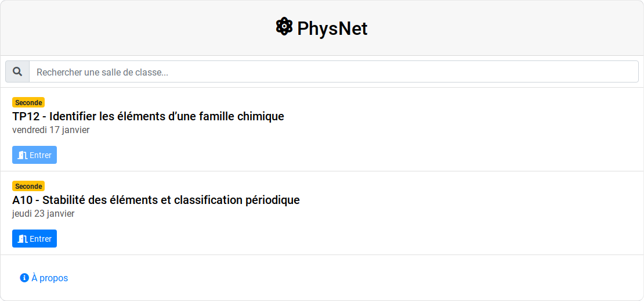Select the TP12 Identifier les éléments title
Image resolution: width=644 pixels, height=301 pixels.
(148, 116)
